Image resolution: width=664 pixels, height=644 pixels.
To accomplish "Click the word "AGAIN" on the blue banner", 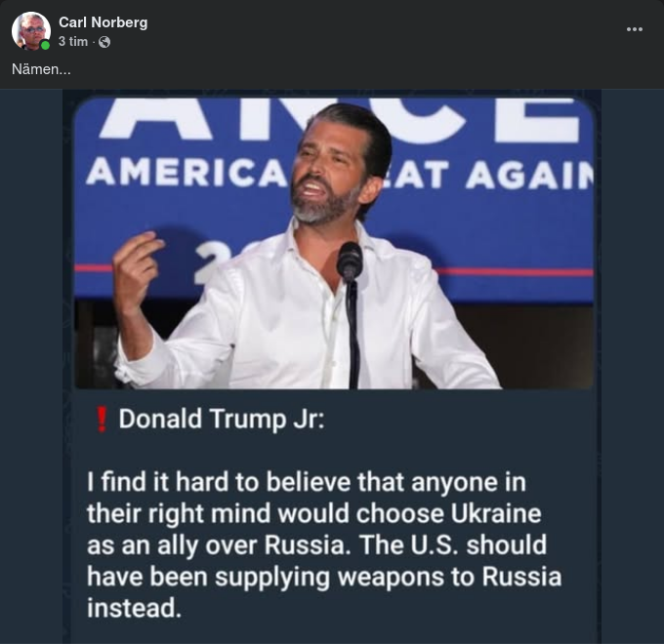I will pyautogui.click(x=528, y=176).
